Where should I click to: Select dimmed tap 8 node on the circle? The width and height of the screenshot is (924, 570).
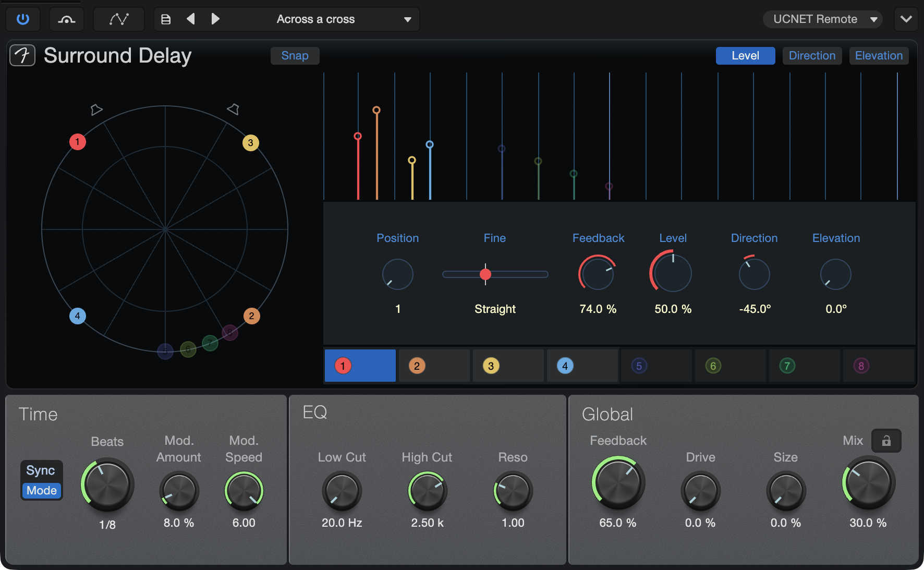pyautogui.click(x=230, y=332)
